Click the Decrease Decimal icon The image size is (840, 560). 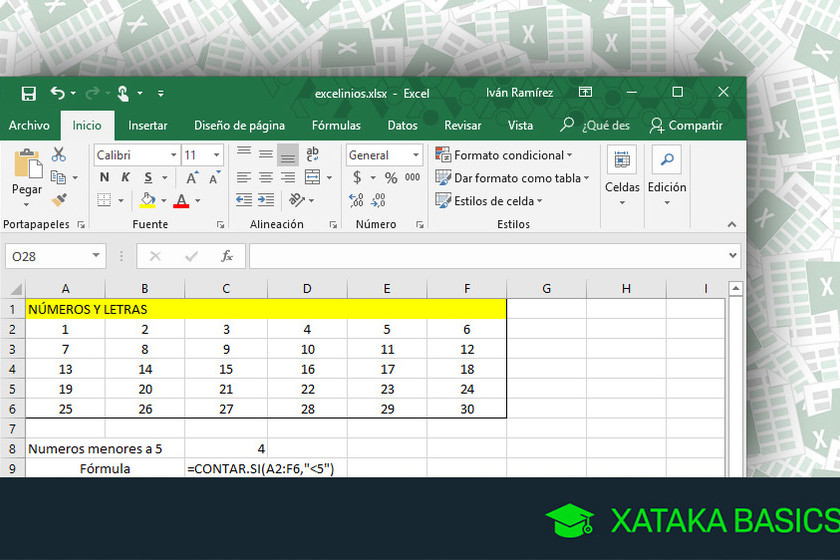point(378,200)
